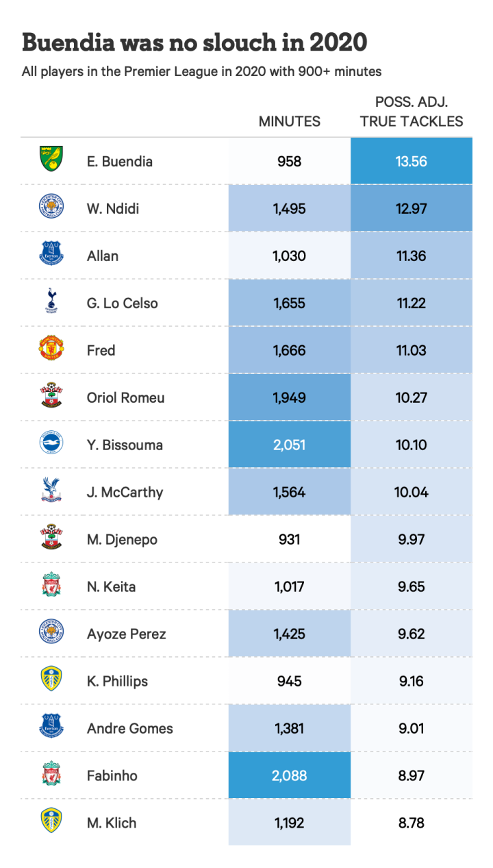This screenshot has width=493, height=868.
Task: Click the 2,051 minutes cell for Bissouma
Action: tap(289, 445)
